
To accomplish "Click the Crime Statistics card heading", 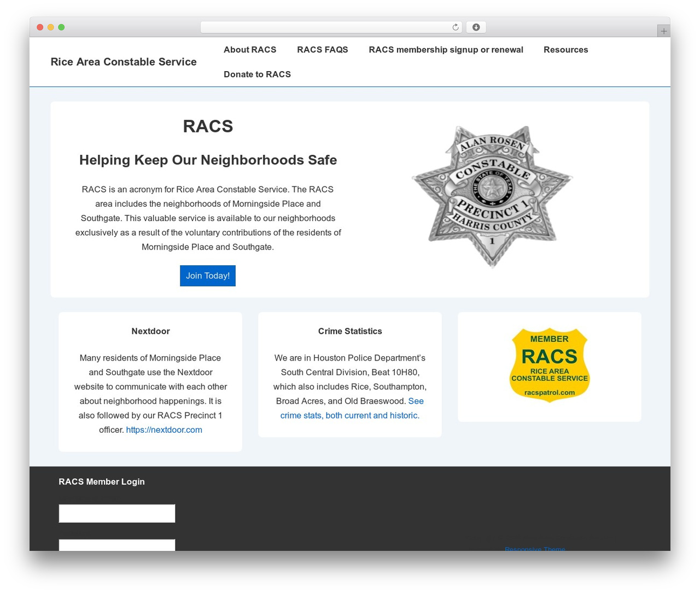I will pyautogui.click(x=350, y=332).
